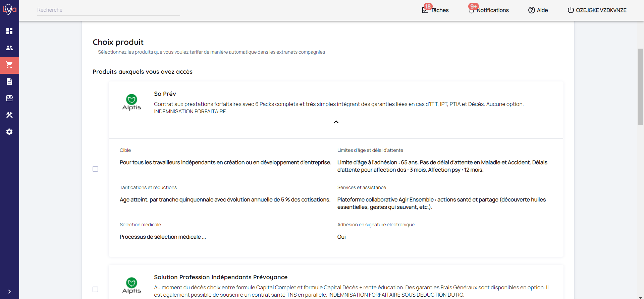This screenshot has height=299, width=644.
Task: Click the OZEJGKE VZDKVNZE logout button
Action: (x=597, y=10)
